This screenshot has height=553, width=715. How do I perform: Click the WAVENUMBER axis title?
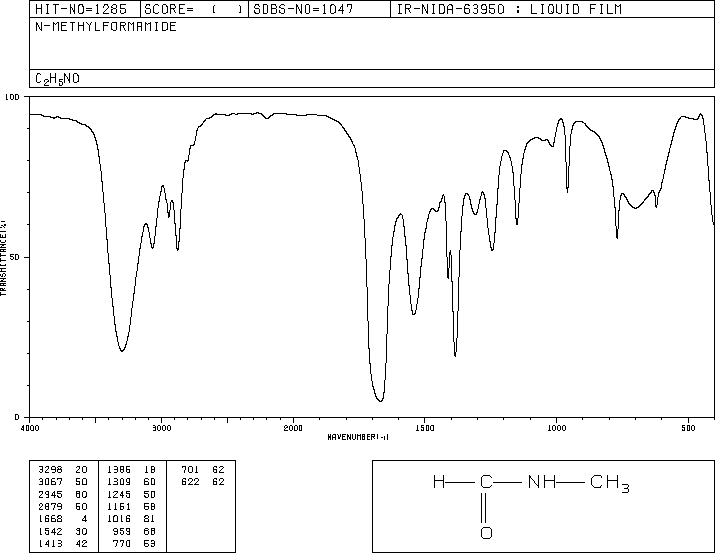(358, 437)
